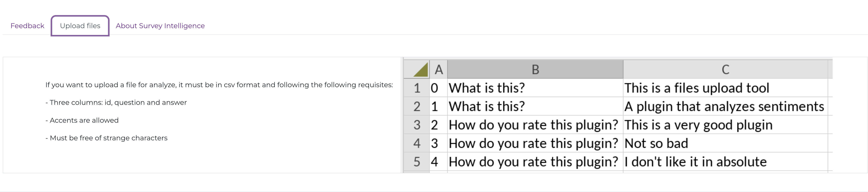868x192 pixels.
Task: Select column C header in spreadsheet
Action: coord(725,70)
